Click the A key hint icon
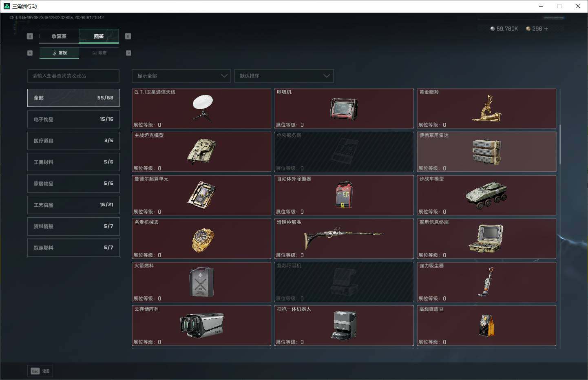Viewport: 588px width, 380px height. click(30, 53)
